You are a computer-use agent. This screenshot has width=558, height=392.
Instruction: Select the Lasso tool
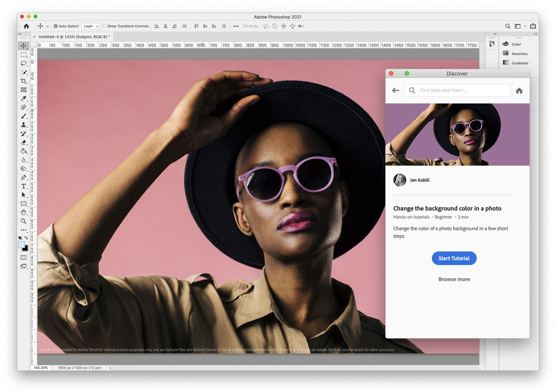(24, 63)
